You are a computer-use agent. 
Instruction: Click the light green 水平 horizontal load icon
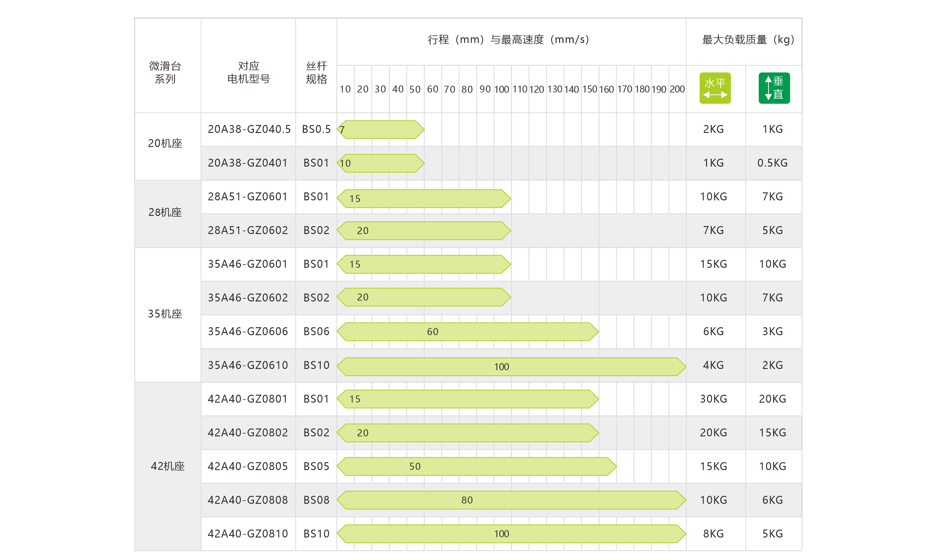(x=715, y=88)
